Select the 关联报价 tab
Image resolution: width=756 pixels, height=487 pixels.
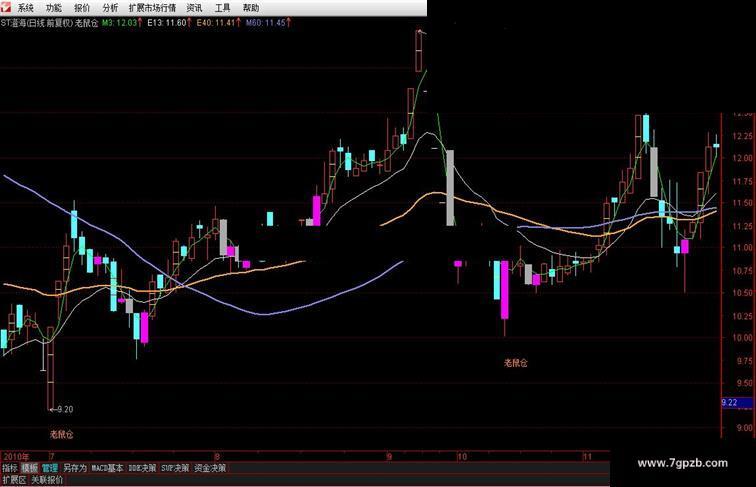[47, 480]
